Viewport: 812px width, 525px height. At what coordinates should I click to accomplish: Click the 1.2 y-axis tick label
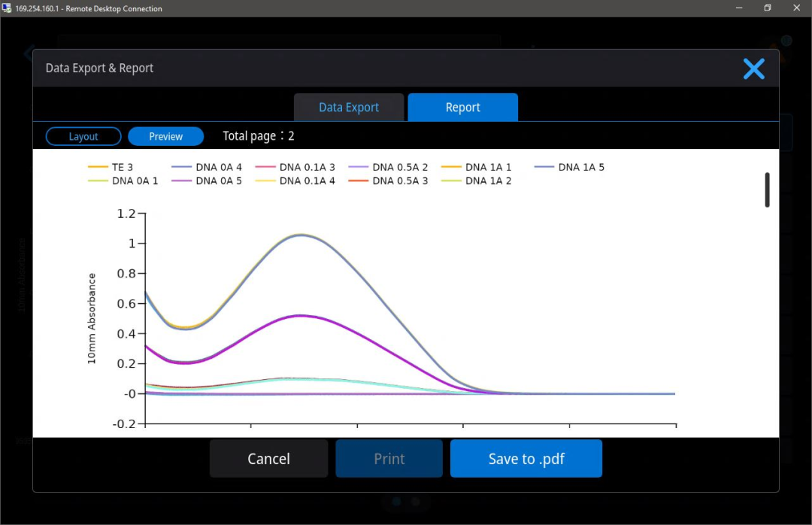click(126, 214)
